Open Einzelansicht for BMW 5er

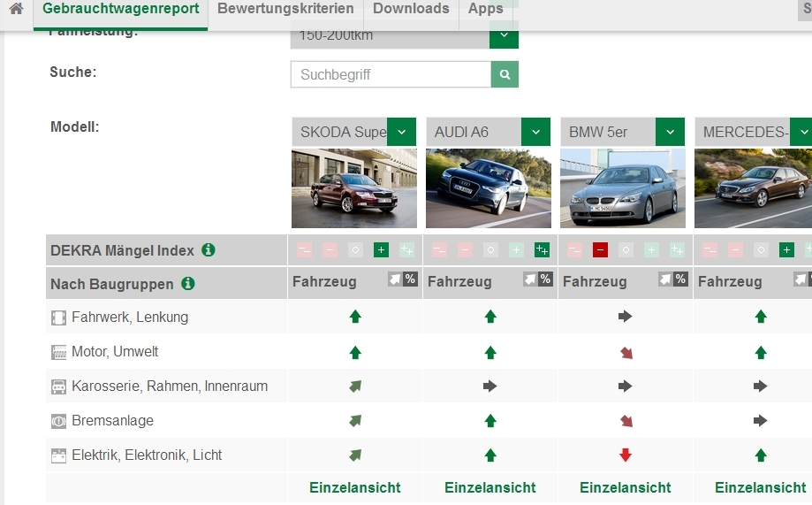(625, 487)
